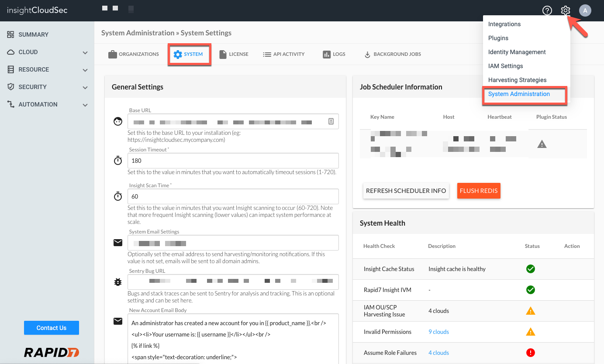Viewport: 604px width, 364px height.
Task: Click the Rapid7 Insight IVM green check icon
Action: [531, 290]
